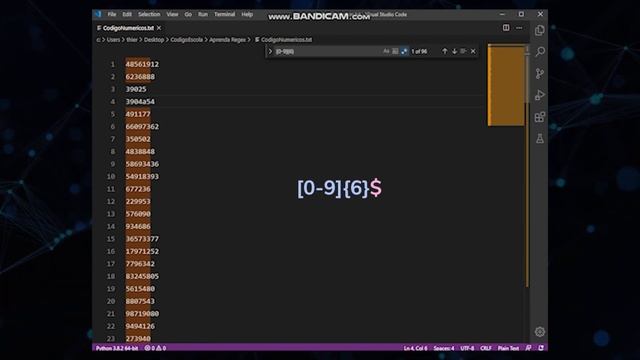Click Aprenda Regex in the breadcrumb
Screen dimensions: 640x360
click(x=227, y=40)
